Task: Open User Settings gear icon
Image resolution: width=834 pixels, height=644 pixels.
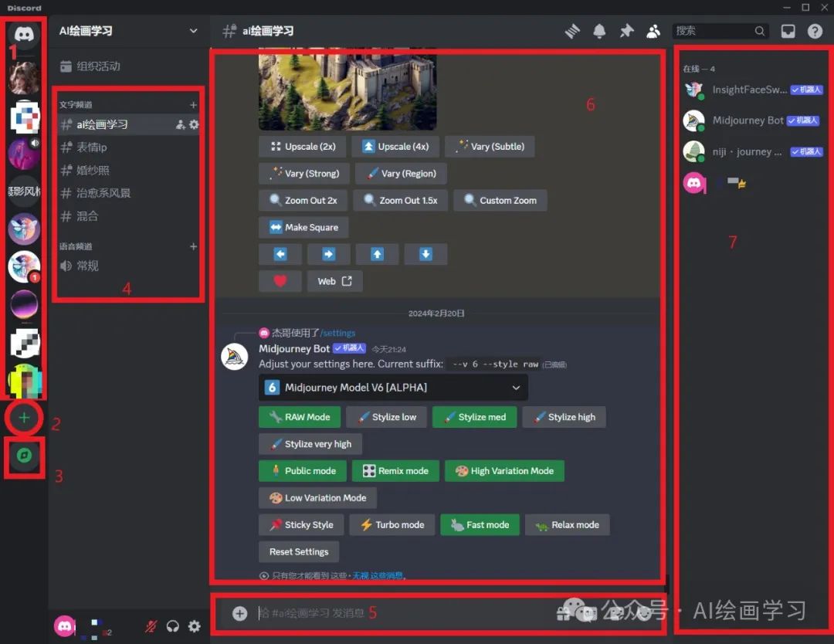Action: (195, 626)
